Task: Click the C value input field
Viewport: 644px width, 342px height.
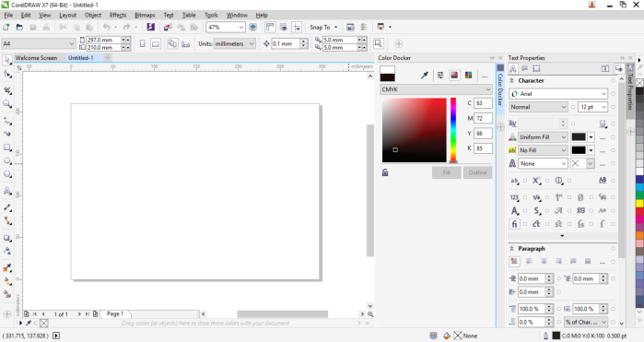Action: [483, 103]
